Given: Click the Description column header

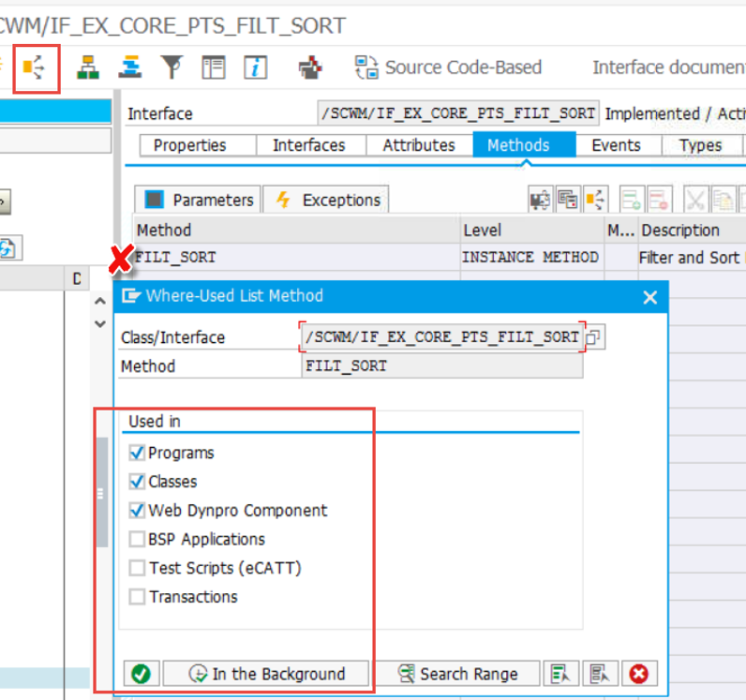Looking at the screenshot, I should click(692, 231).
